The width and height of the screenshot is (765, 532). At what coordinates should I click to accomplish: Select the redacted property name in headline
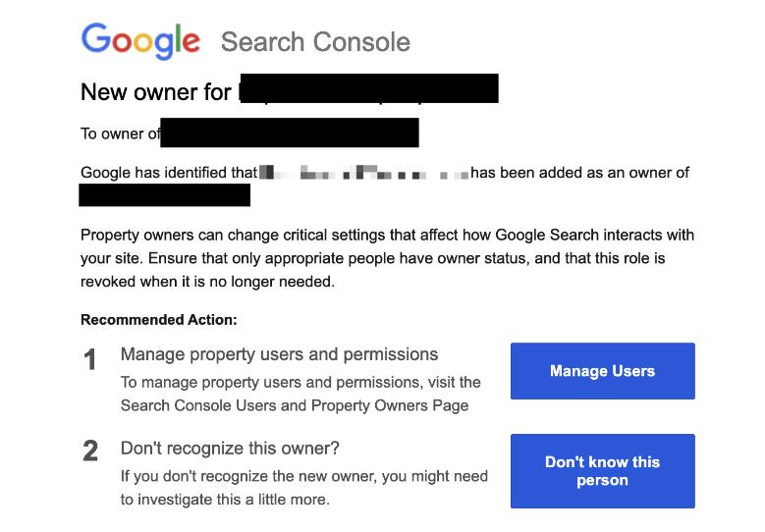click(x=368, y=88)
